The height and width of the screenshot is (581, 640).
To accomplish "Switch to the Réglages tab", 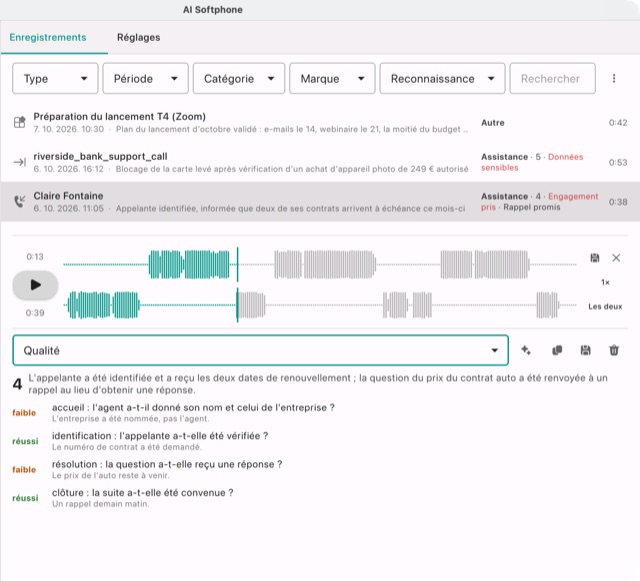I will tap(138, 37).
